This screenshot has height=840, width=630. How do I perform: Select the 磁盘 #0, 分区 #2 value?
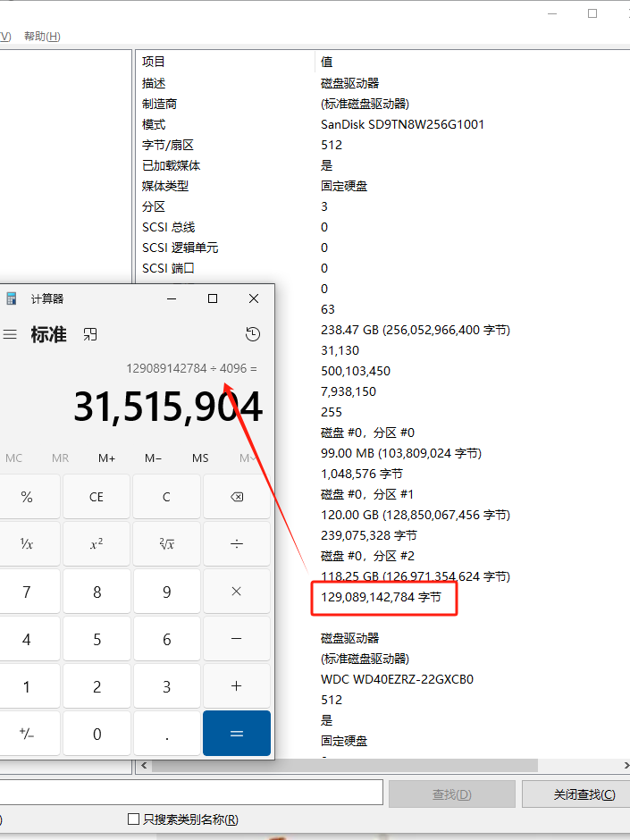click(367, 556)
